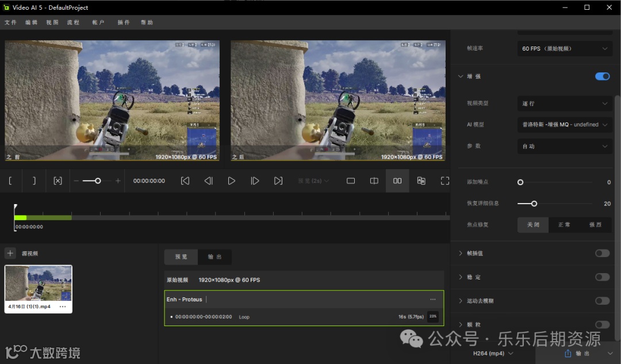Click the export share icon

coord(568,353)
